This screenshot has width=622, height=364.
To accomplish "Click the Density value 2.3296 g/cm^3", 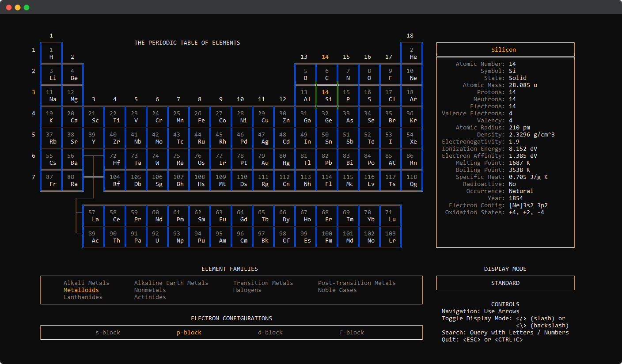I will tap(532, 135).
